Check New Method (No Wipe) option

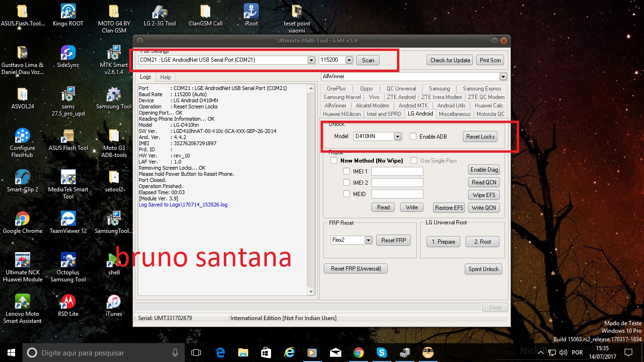[334, 160]
